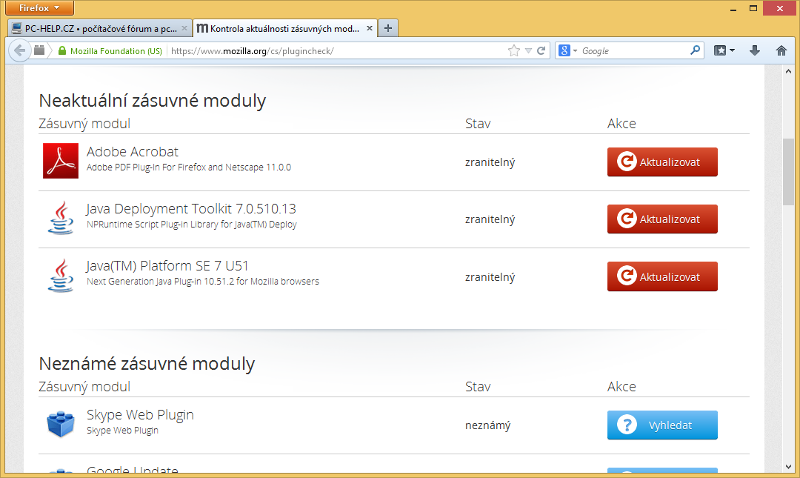Viewport: 800px width, 478px height.
Task: Click the search magnifier icon
Action: point(696,50)
